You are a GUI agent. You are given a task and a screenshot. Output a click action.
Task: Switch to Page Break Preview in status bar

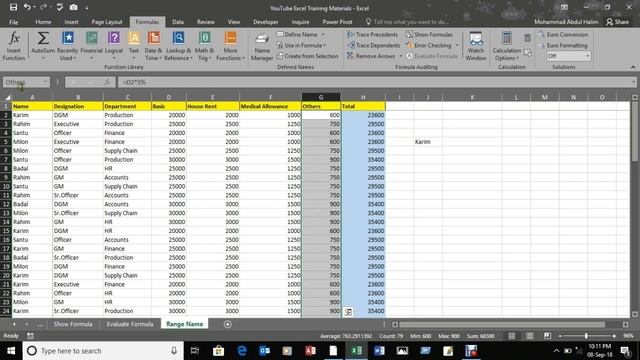pyautogui.click(x=547, y=336)
